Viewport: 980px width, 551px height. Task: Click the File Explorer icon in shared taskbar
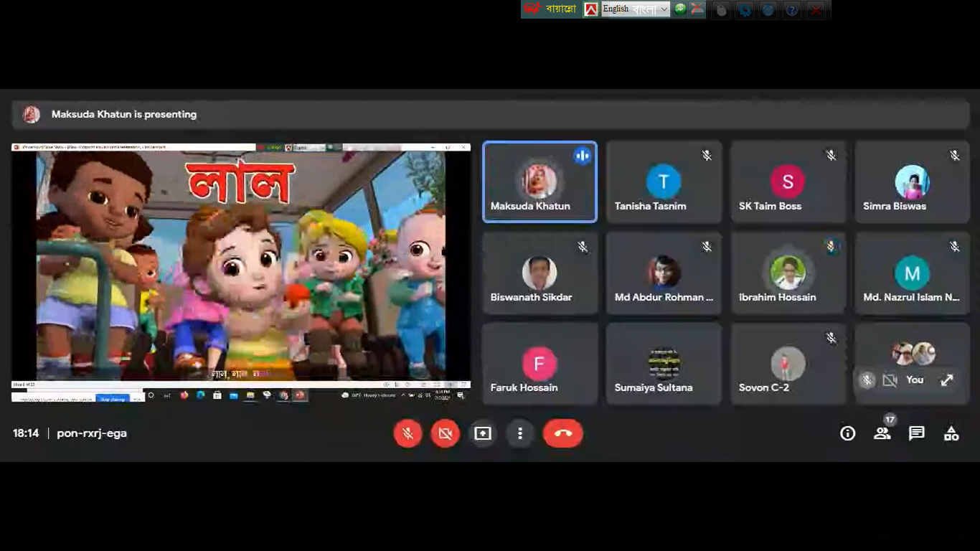(x=250, y=395)
